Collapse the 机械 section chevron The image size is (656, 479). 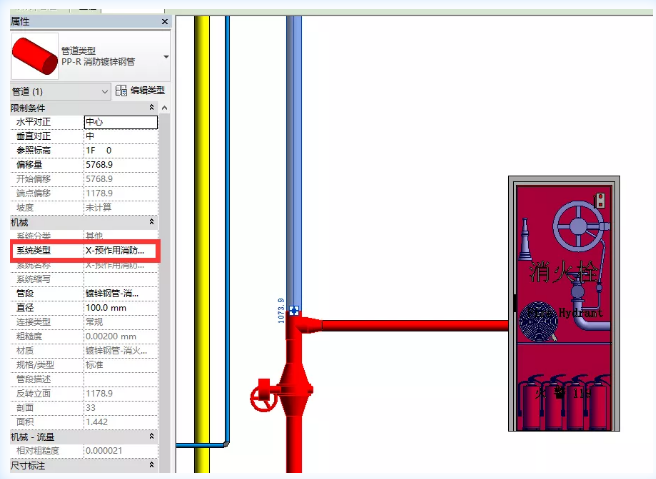[151, 222]
